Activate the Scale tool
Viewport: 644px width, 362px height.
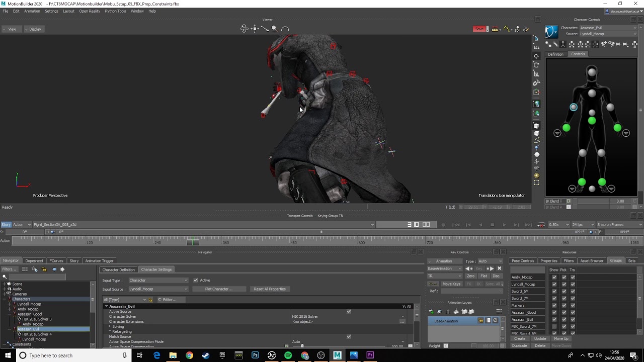(536, 74)
